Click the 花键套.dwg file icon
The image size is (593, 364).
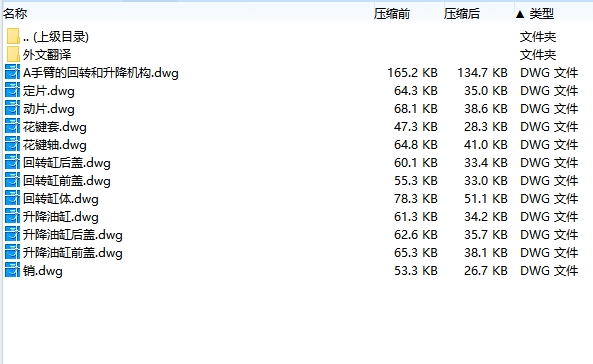(12, 126)
